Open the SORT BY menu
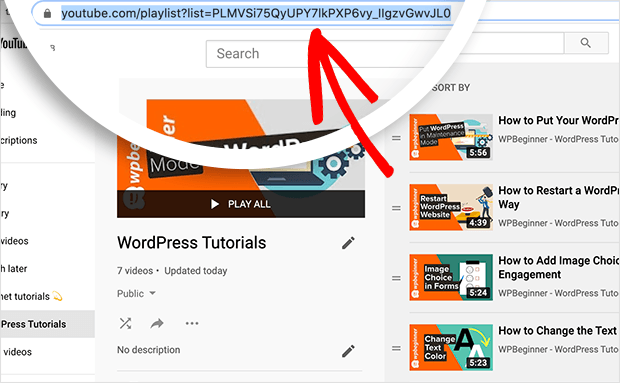The height and width of the screenshot is (383, 620). 451,88
